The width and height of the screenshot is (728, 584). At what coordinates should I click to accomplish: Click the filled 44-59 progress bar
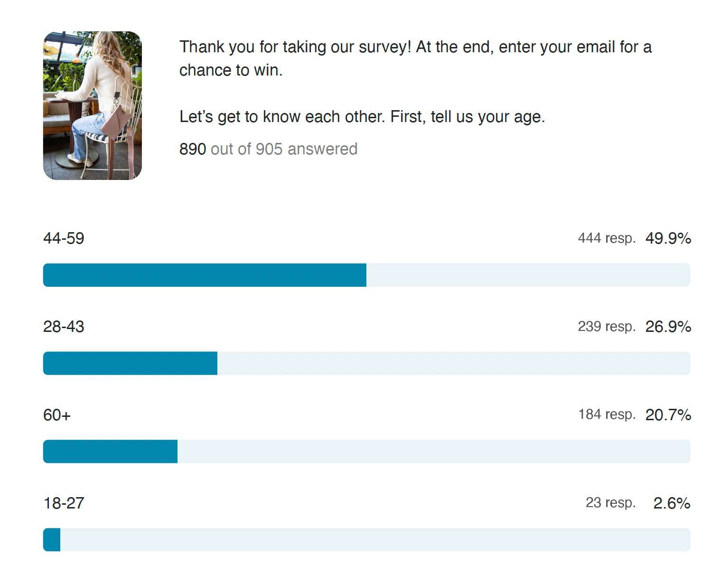pyautogui.click(x=205, y=275)
